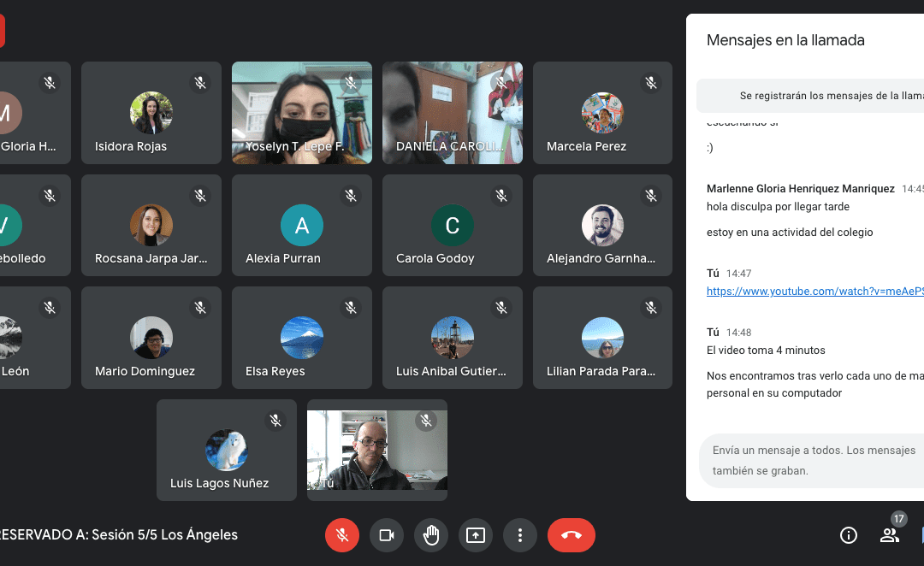Click the '14:47' message timestamp
The height and width of the screenshot is (566, 924).
point(738,274)
